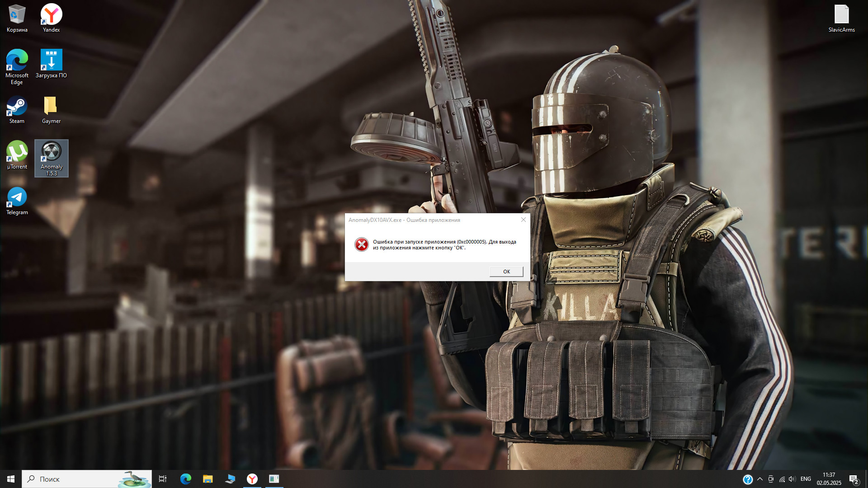868x488 pixels.
Task: Click the Meet Now tray icon
Action: click(x=771, y=479)
